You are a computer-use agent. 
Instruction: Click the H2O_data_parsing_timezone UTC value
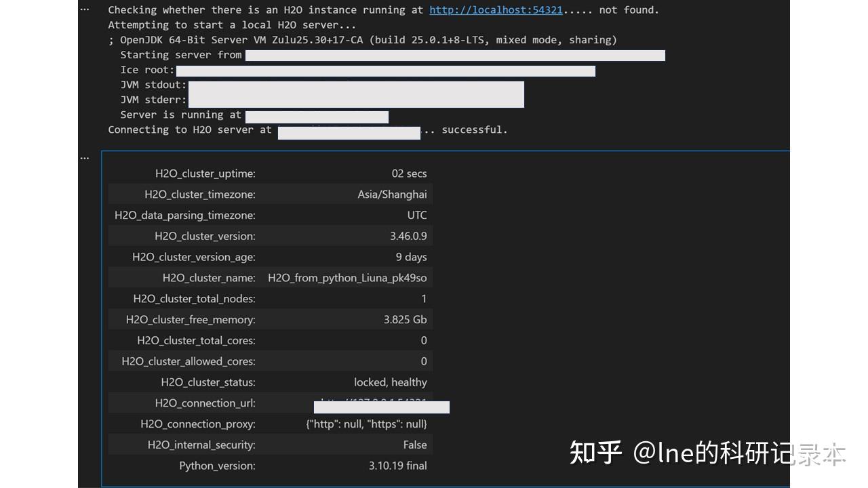point(416,215)
